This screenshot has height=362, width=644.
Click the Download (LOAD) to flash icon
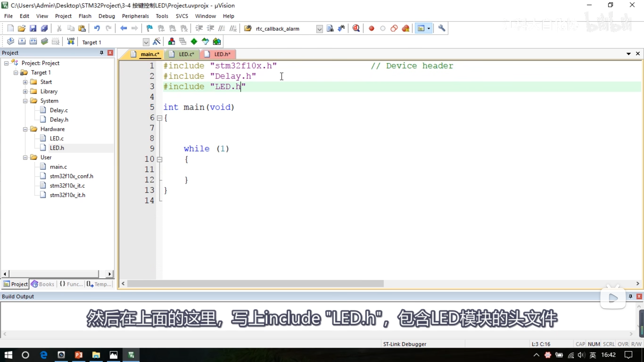[71, 41]
